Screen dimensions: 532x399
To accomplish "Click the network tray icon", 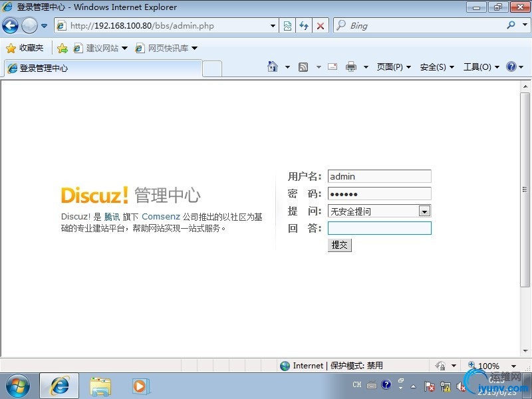I will 445,386.
